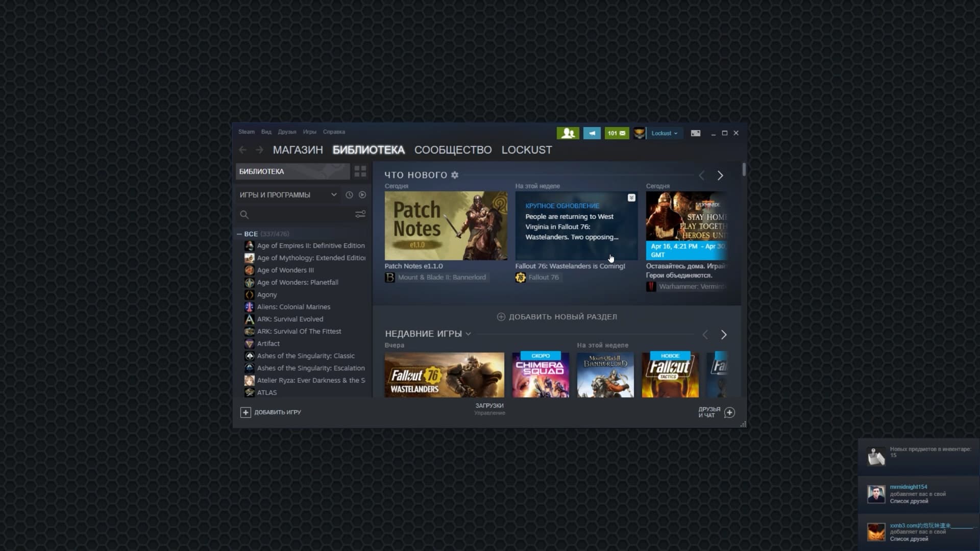
Task: Open the Lockust account dropdown
Action: (x=664, y=133)
